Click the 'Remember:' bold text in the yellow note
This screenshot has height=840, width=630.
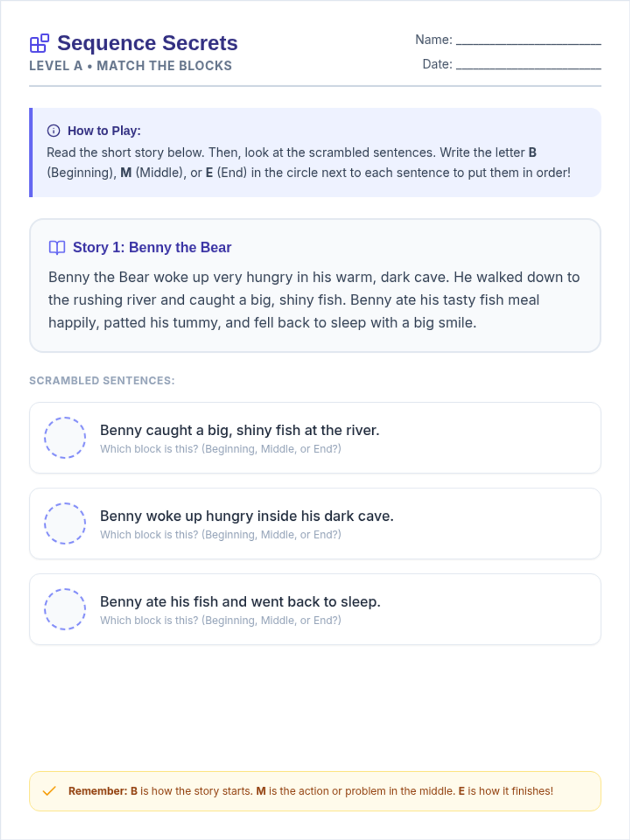tap(98, 791)
